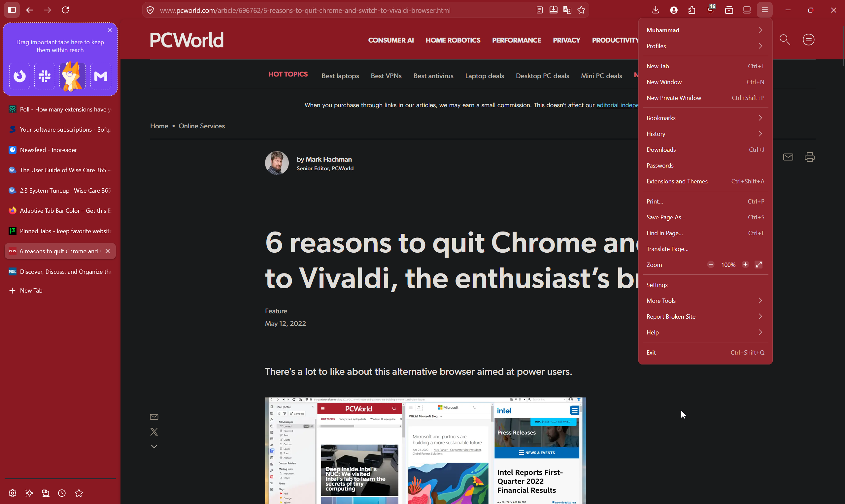
Task: Toggle full screen from the Zoom row
Action: point(759,265)
